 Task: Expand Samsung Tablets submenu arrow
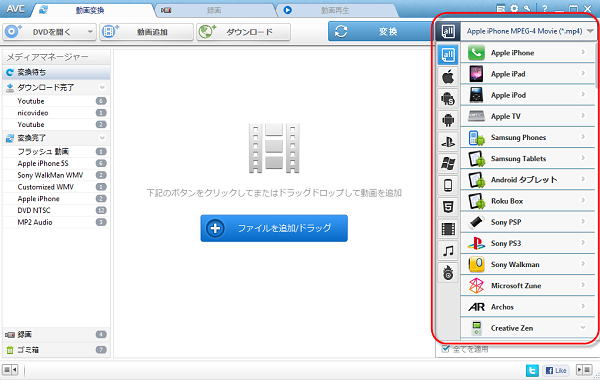(x=583, y=158)
